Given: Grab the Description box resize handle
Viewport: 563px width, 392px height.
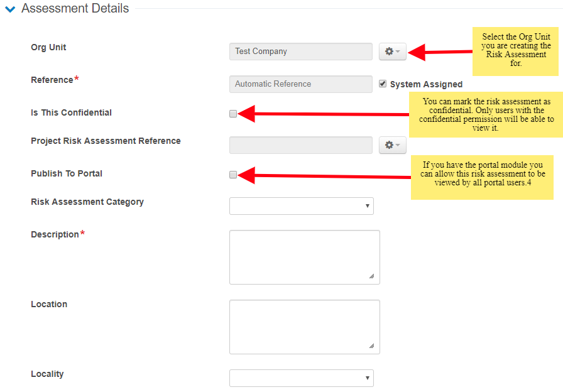Looking at the screenshot, I should [371, 276].
